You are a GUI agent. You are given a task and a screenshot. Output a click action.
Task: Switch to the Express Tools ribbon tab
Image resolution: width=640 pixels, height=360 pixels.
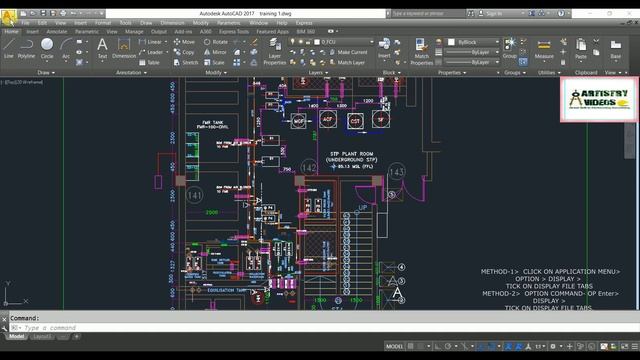click(234, 31)
